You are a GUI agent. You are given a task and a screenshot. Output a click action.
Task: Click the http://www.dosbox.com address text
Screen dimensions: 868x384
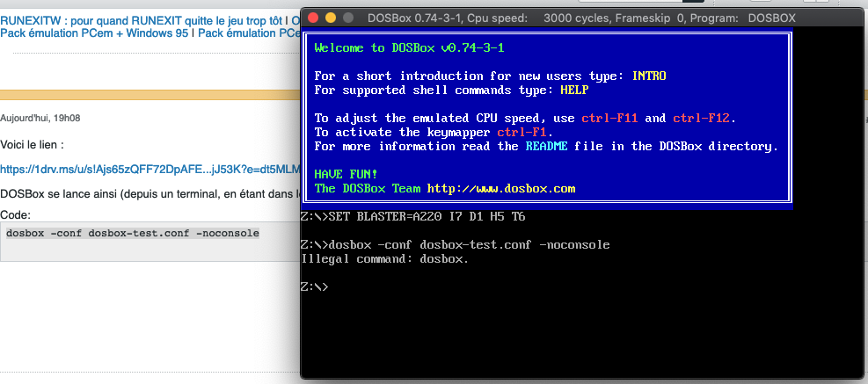point(501,189)
